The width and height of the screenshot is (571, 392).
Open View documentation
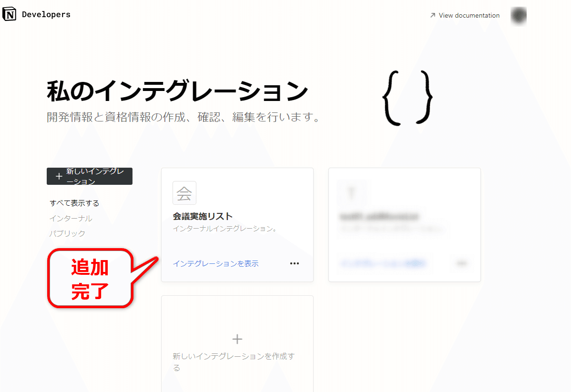click(x=469, y=15)
